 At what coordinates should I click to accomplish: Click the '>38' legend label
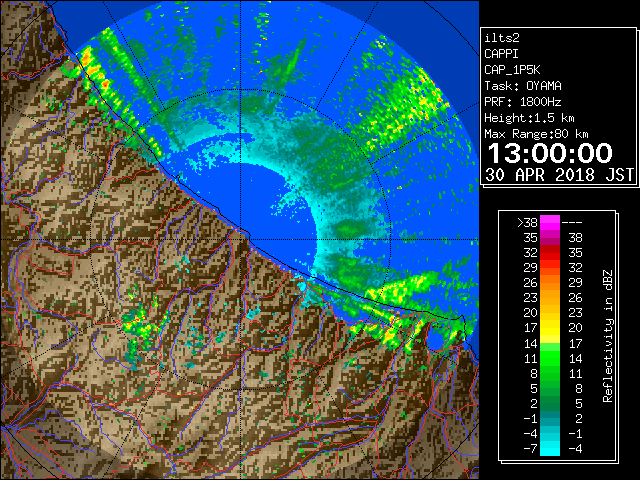(x=527, y=222)
